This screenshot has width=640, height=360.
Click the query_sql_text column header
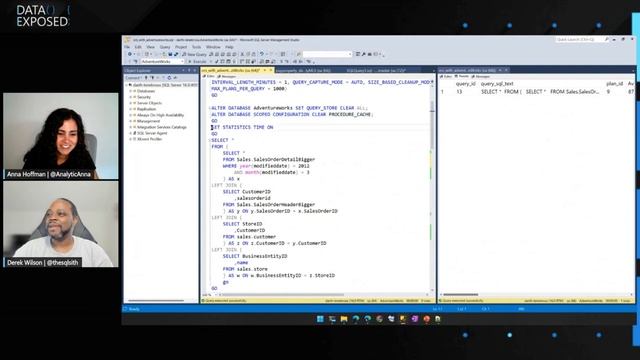click(497, 84)
